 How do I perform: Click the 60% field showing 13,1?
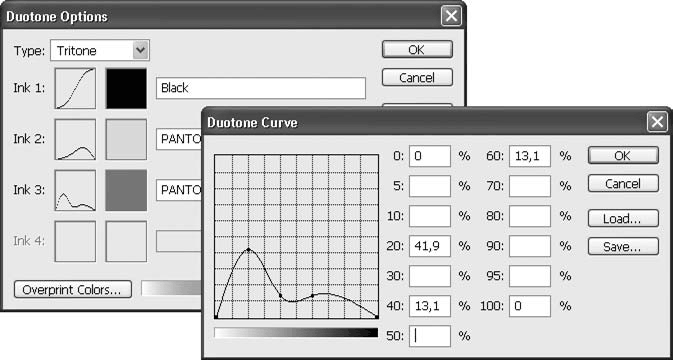(x=530, y=156)
